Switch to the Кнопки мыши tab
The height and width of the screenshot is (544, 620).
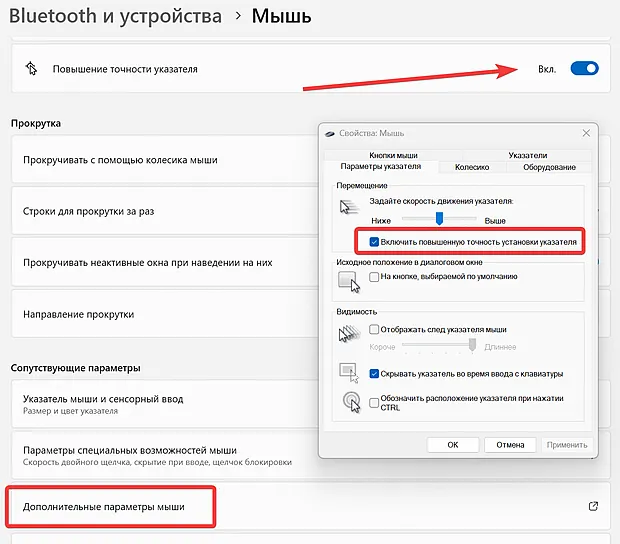[x=393, y=155]
